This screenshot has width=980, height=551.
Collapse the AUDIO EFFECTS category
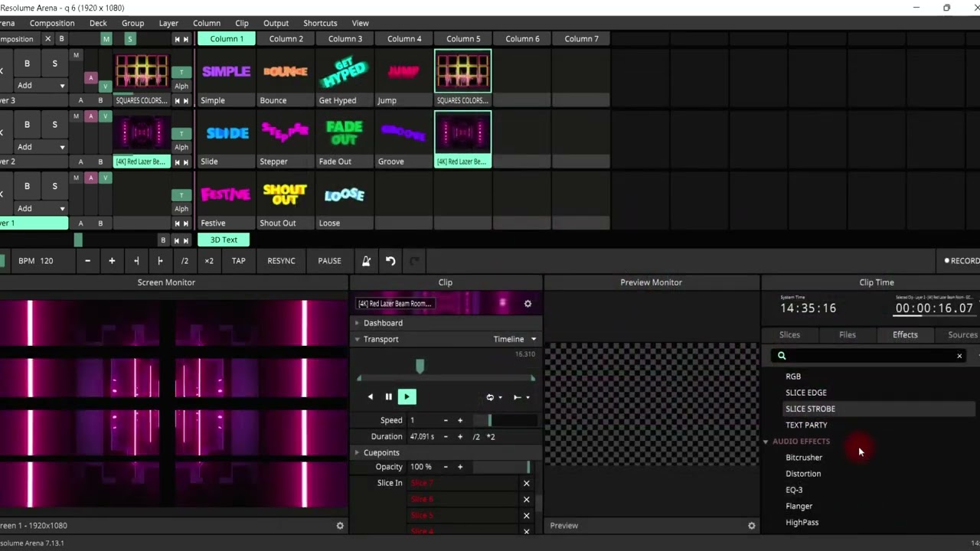766,442
